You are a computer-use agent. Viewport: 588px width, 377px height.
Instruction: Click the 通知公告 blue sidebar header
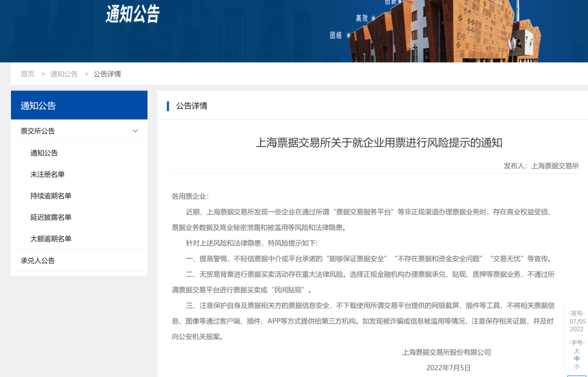point(79,106)
